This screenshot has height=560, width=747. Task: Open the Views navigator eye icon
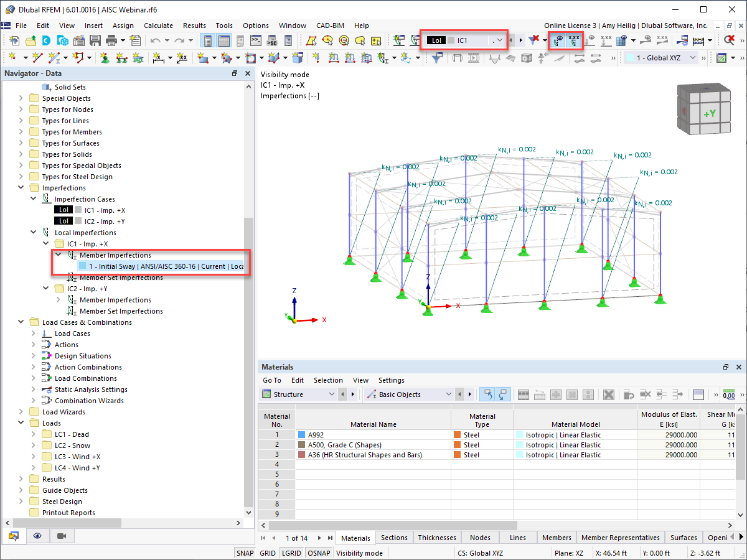(37, 536)
